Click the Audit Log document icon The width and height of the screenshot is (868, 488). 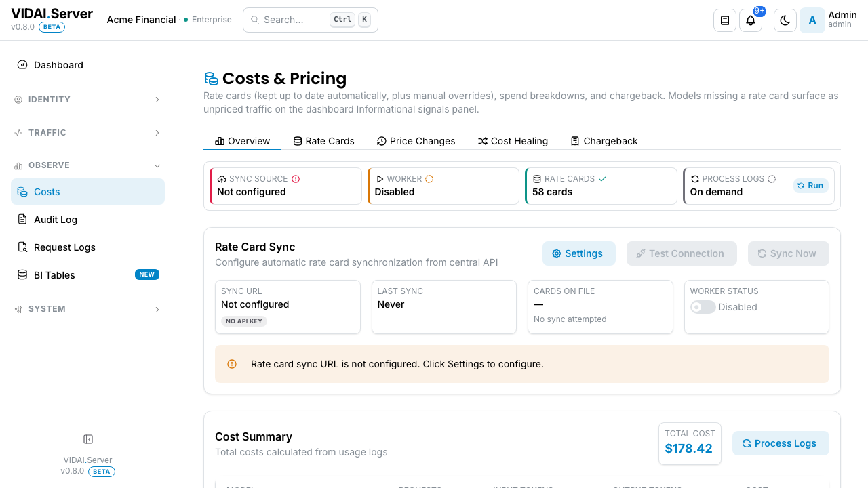click(x=22, y=220)
